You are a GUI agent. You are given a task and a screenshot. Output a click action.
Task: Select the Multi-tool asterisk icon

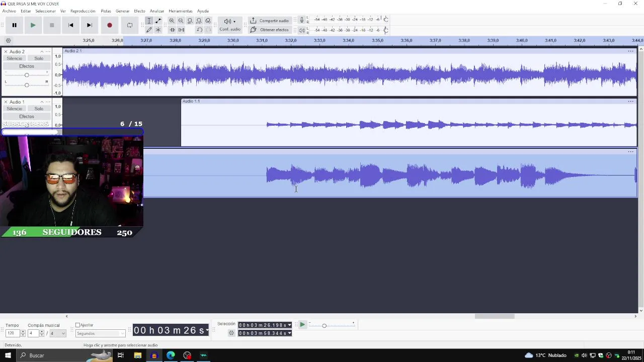tap(158, 30)
